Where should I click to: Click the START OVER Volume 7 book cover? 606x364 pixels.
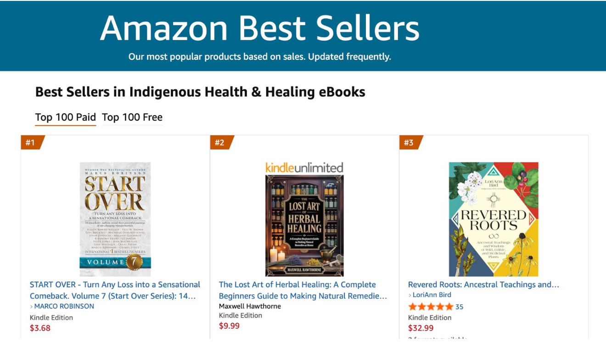tap(115, 219)
